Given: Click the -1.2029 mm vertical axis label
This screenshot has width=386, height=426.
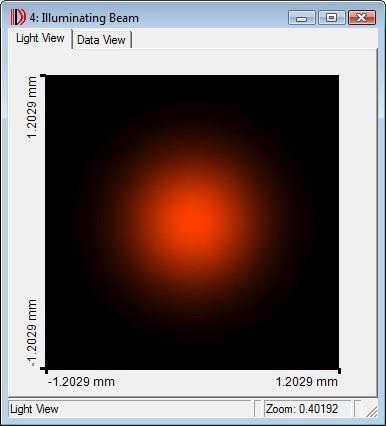Looking at the screenshot, I should (32, 333).
